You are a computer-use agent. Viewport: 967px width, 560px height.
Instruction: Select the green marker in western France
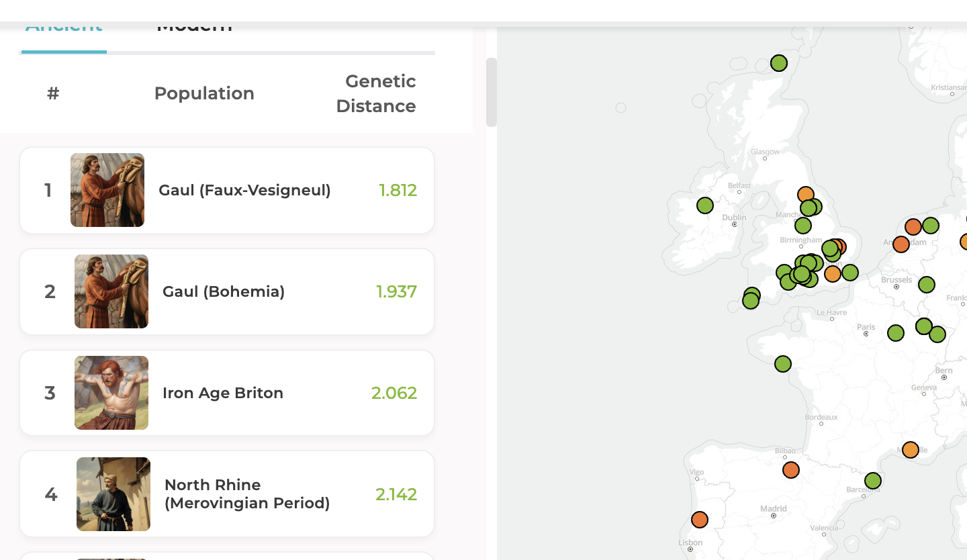point(783,364)
